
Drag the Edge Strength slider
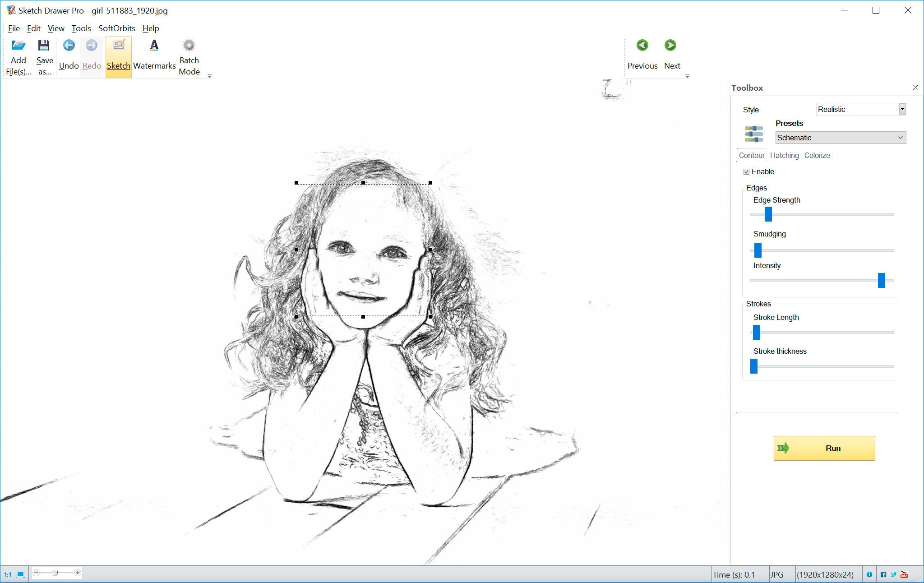(768, 213)
